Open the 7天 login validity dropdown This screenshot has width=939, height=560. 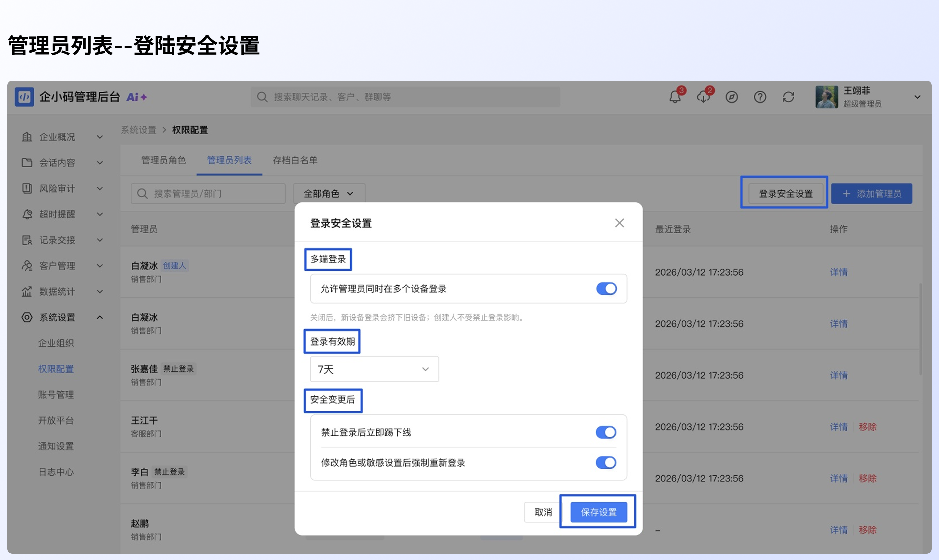[374, 369]
